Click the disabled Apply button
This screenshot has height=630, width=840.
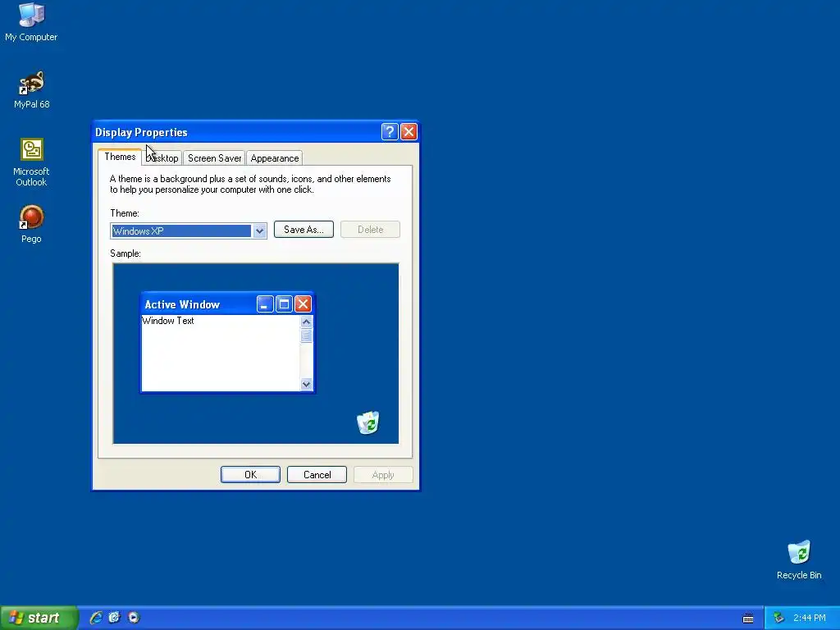[383, 475]
